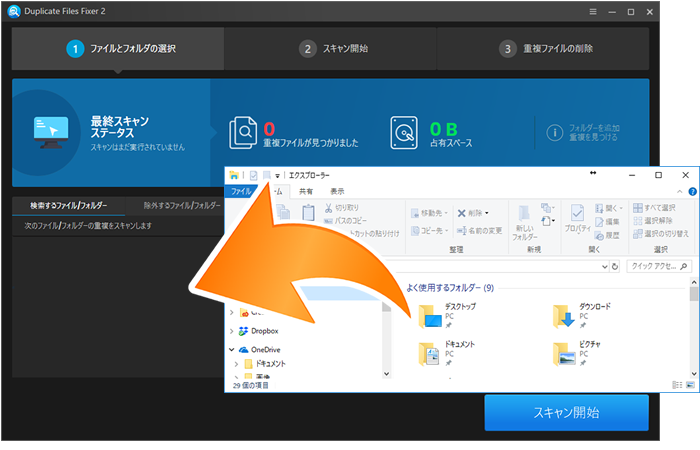This screenshot has height=450, width=700.
Task: Click 選択解除 in the ribbon
Action: pyautogui.click(x=653, y=221)
